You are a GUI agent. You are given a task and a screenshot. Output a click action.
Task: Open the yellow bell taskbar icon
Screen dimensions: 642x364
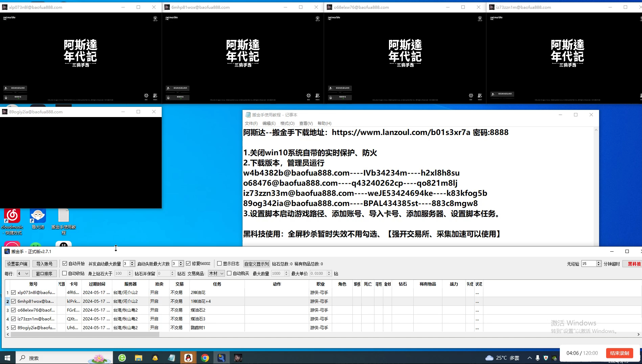pyautogui.click(x=155, y=358)
